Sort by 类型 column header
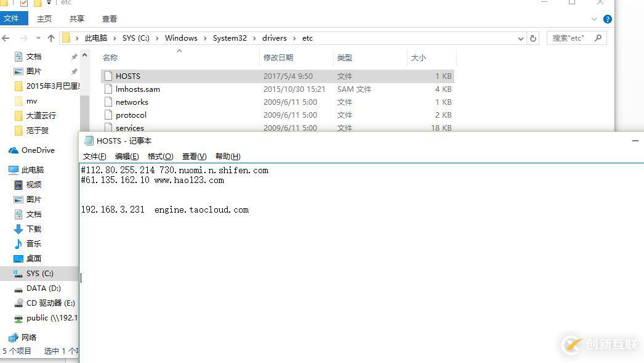This screenshot has height=363, width=644. click(345, 57)
